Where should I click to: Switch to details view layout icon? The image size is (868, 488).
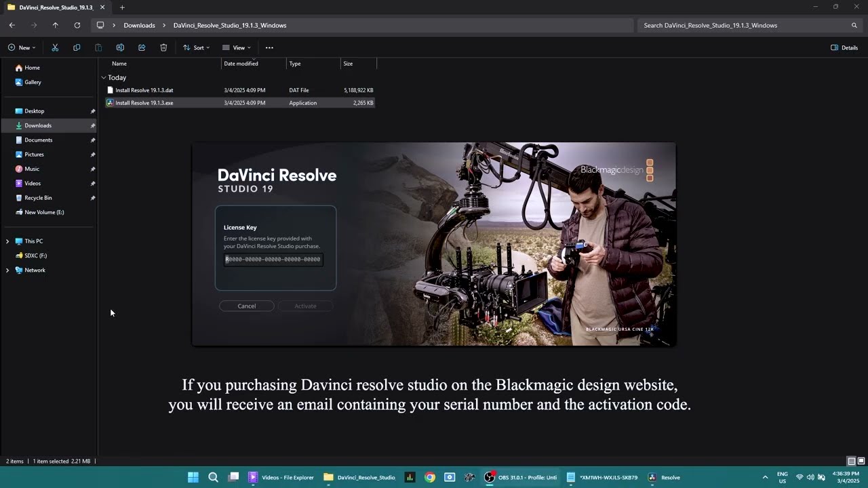point(852,461)
